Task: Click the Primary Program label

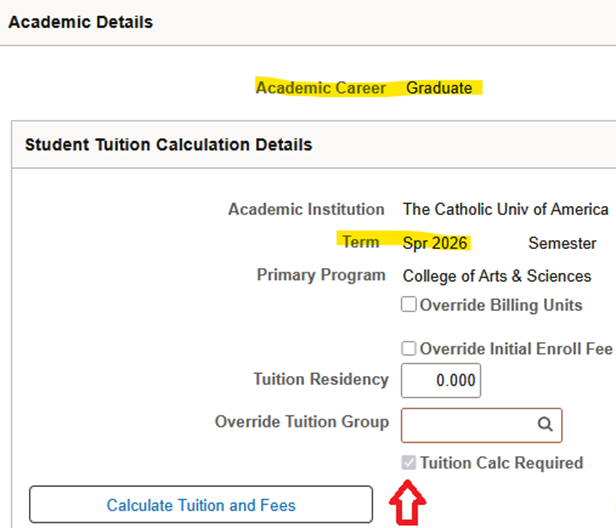Action: 321,275
